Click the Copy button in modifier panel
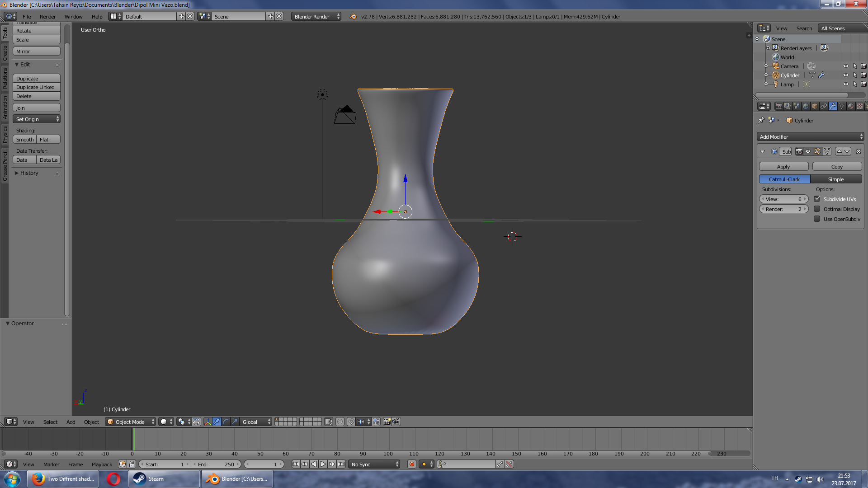This screenshot has height=488, width=868. [836, 166]
